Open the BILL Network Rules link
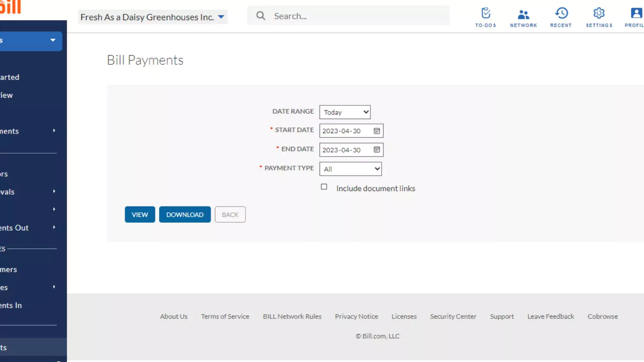Image resolution: width=644 pixels, height=362 pixels. (292, 317)
